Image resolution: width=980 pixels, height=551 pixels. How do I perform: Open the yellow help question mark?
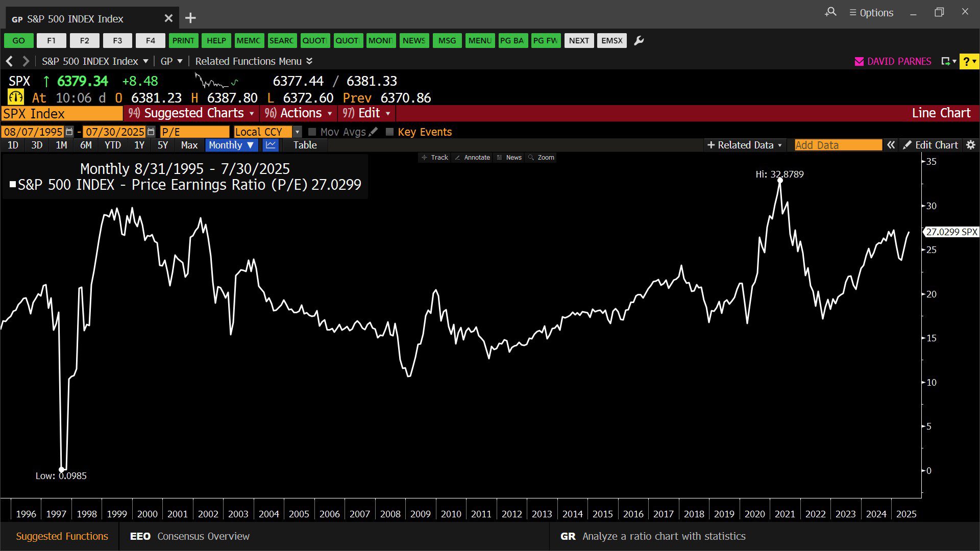pos(969,61)
